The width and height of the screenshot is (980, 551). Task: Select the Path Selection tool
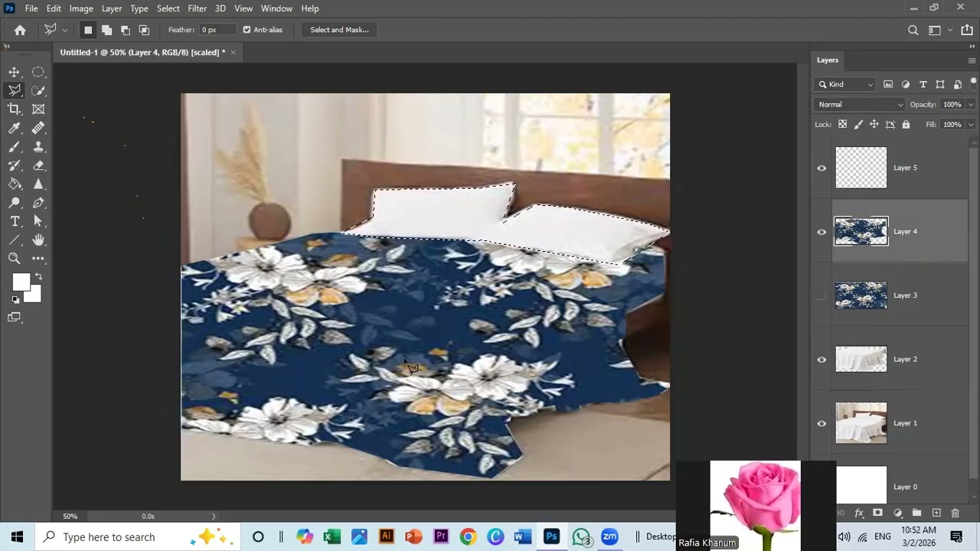[38, 221]
